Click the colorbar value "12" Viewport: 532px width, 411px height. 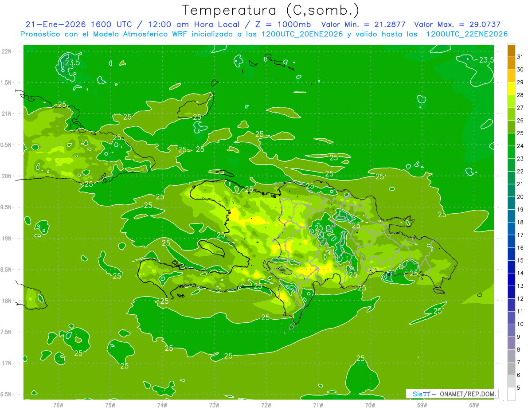pos(520,299)
